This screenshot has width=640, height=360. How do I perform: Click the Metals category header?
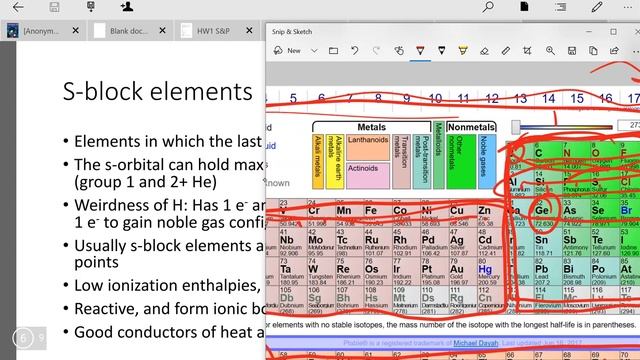[x=371, y=127]
